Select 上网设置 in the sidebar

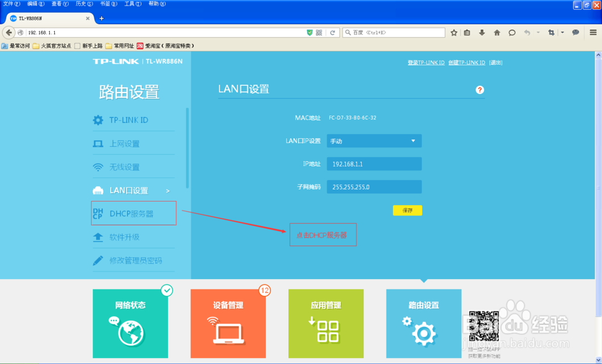134,144
